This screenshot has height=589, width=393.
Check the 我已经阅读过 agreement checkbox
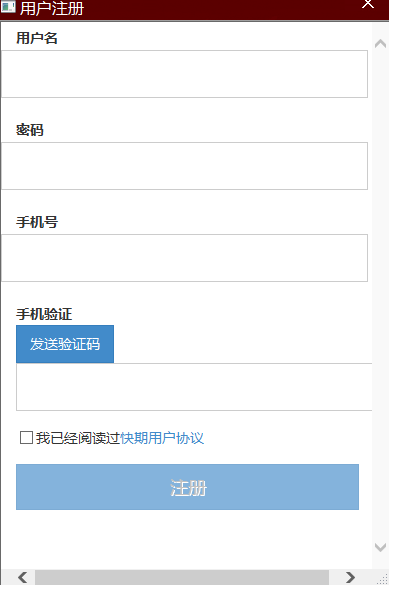coord(26,438)
